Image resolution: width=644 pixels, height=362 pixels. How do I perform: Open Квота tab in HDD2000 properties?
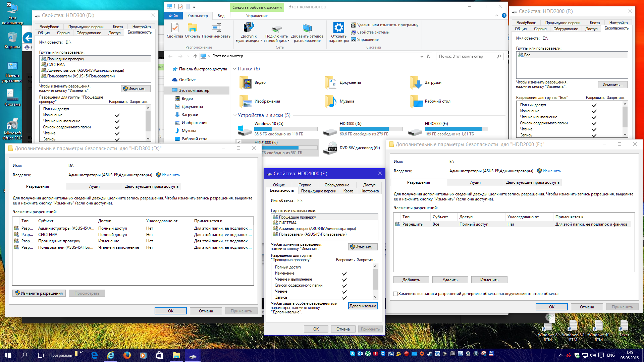coord(595,23)
